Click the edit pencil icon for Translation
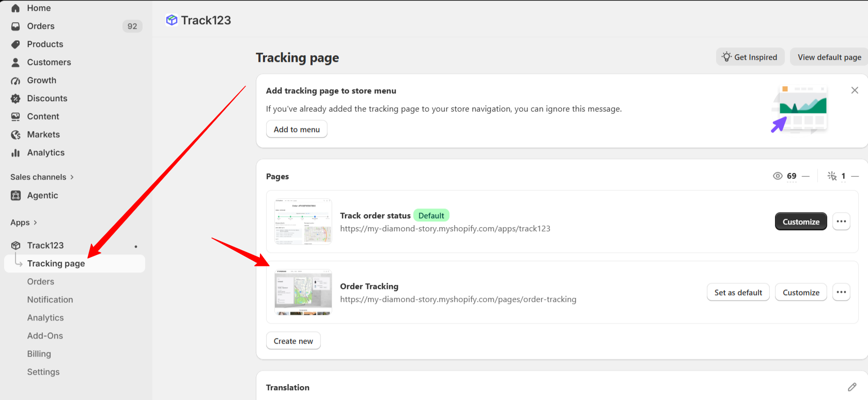The image size is (868, 400). pos(852,387)
